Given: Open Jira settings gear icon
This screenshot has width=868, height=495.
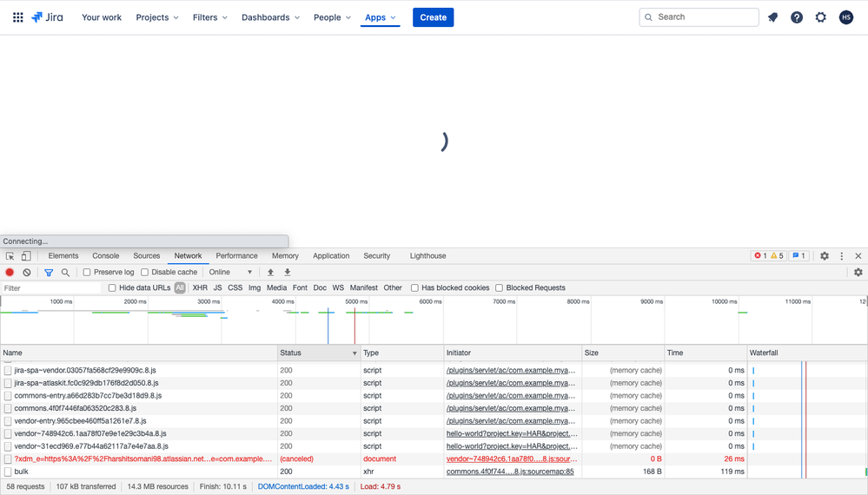Looking at the screenshot, I should (x=821, y=17).
